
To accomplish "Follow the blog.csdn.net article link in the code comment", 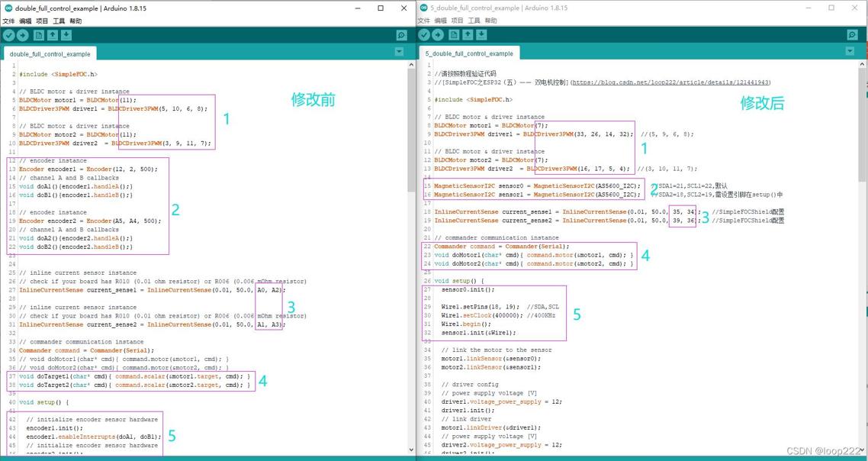I will [x=670, y=82].
